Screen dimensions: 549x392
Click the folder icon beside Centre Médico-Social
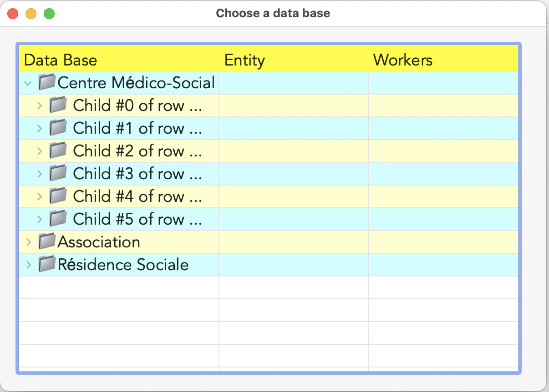pos(47,82)
